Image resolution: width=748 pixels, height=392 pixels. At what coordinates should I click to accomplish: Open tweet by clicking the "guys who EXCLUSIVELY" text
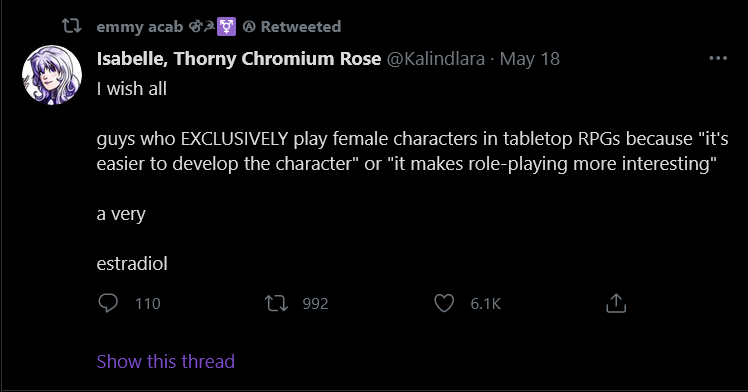click(x=193, y=139)
